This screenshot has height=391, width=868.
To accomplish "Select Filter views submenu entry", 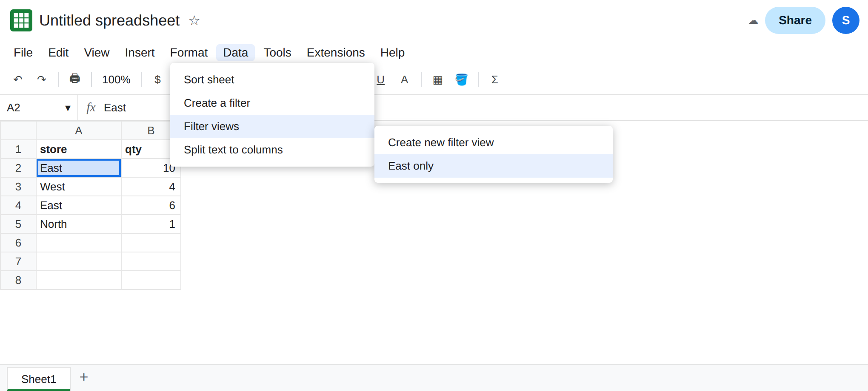I will 272,126.
